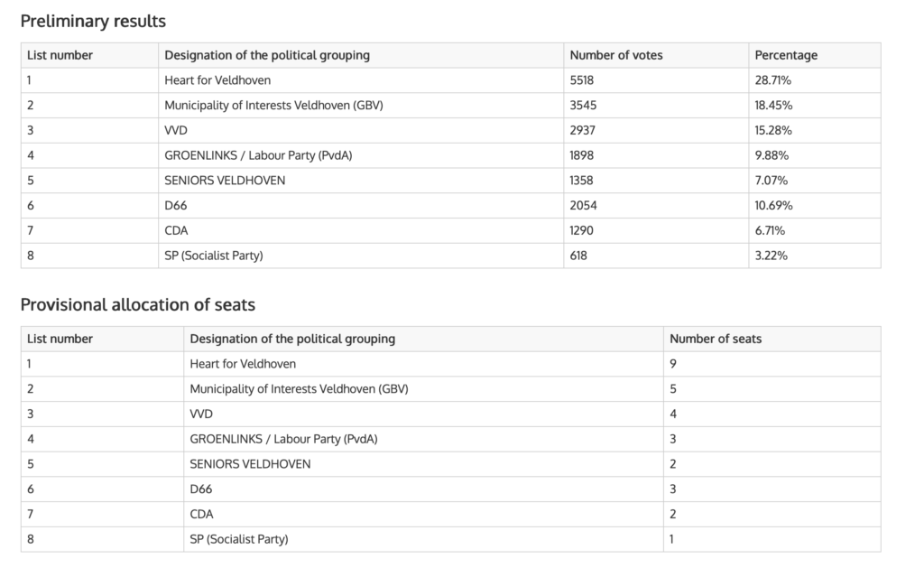Select the 2054 votes for D66

(583, 205)
